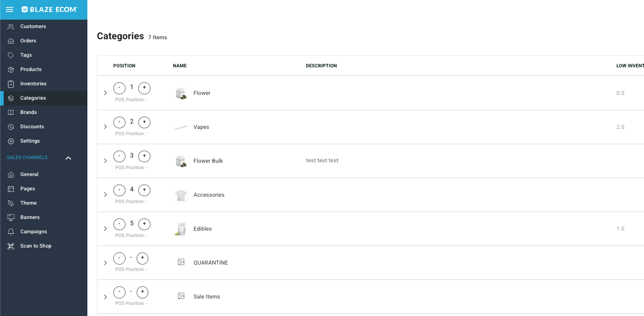Expand the Edibles category row

pyautogui.click(x=105, y=229)
